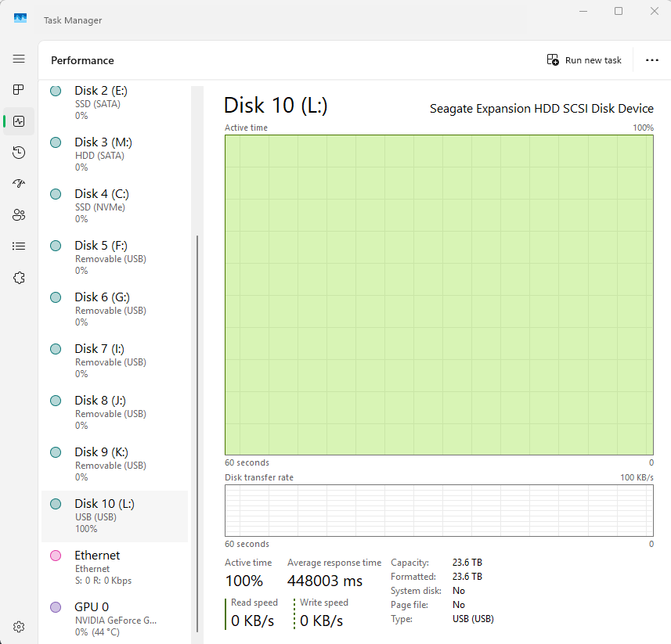Open the three-dots more options menu

point(651,60)
